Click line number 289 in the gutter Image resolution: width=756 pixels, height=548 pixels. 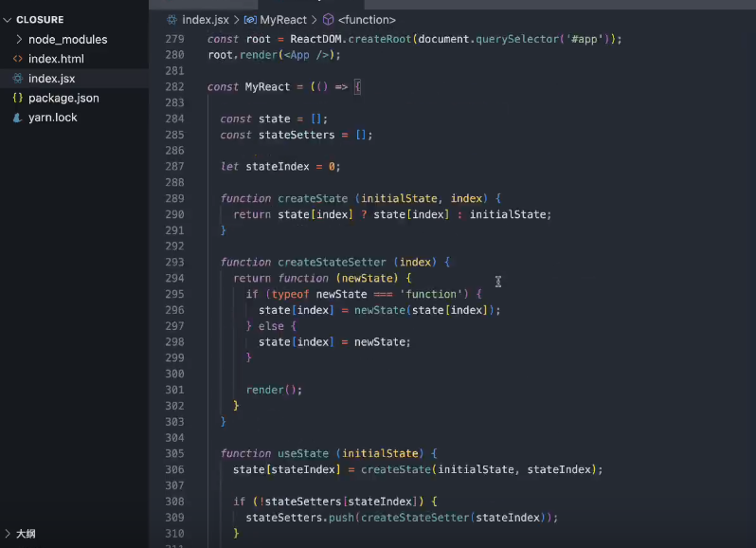[174, 198]
